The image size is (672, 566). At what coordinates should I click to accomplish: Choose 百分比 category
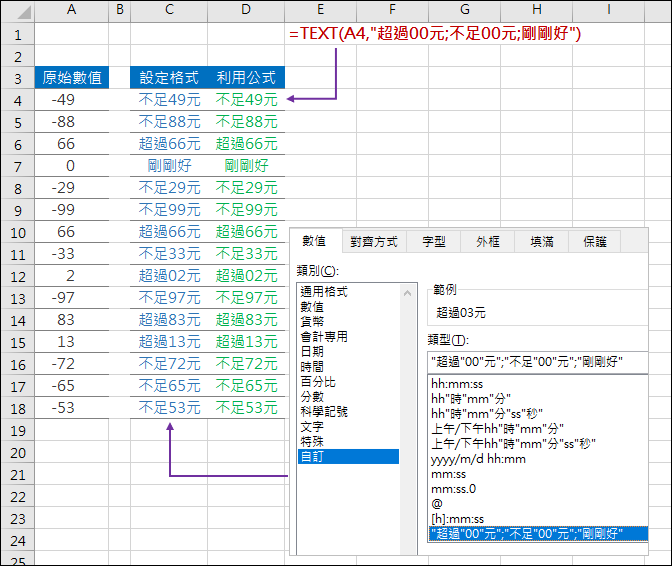pyautogui.click(x=348, y=382)
